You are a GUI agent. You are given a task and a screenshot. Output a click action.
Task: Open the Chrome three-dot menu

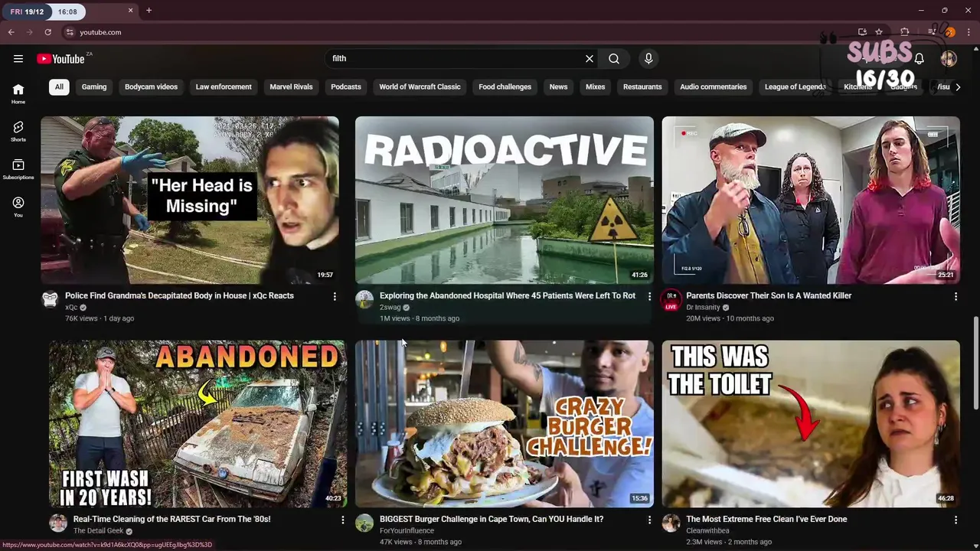point(969,32)
